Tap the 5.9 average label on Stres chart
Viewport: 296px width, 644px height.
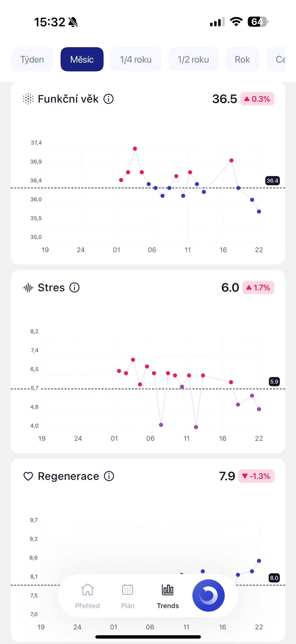[274, 382]
